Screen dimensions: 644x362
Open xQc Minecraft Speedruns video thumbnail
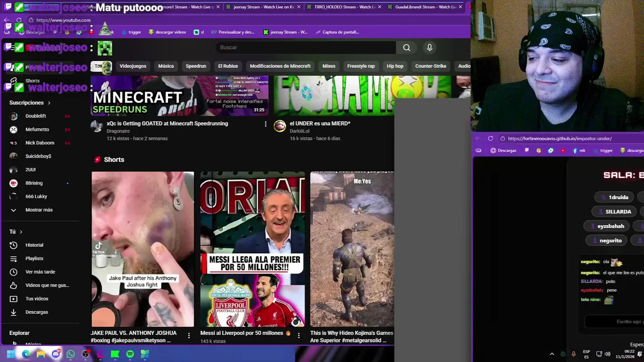click(180, 96)
